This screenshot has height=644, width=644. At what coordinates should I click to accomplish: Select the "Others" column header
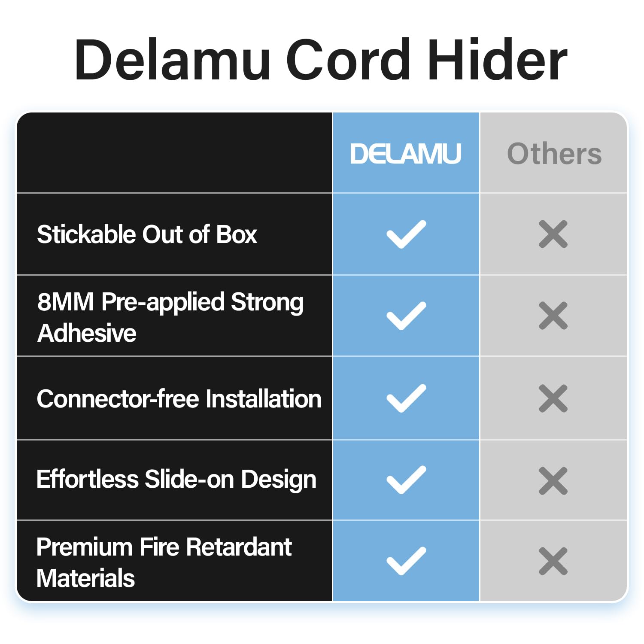coord(554,154)
